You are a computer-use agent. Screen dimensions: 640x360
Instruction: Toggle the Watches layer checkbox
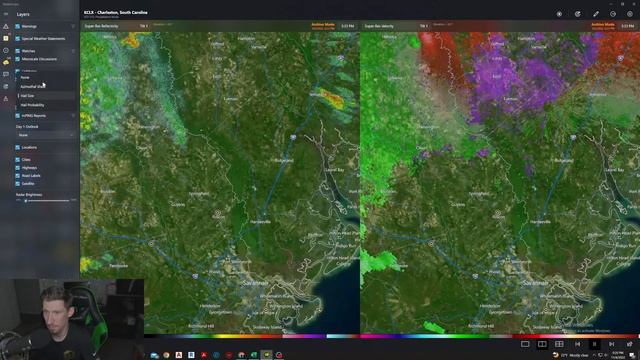click(18, 51)
